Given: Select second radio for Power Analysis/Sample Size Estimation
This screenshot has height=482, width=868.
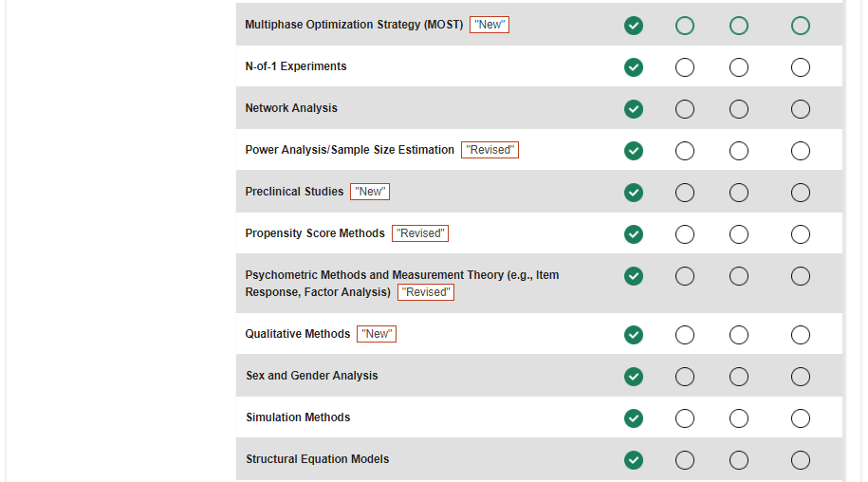Looking at the screenshot, I should tap(685, 151).
